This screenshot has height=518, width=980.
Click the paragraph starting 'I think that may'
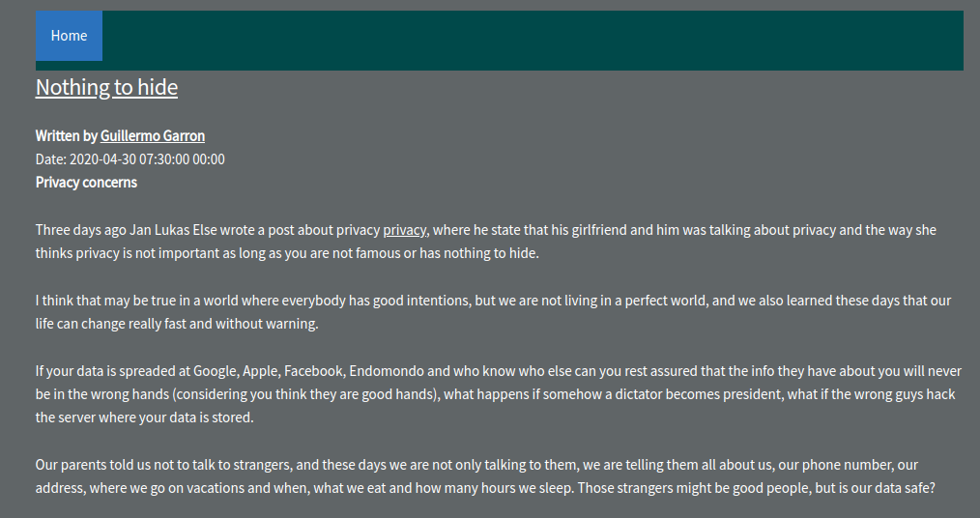tap(493, 312)
